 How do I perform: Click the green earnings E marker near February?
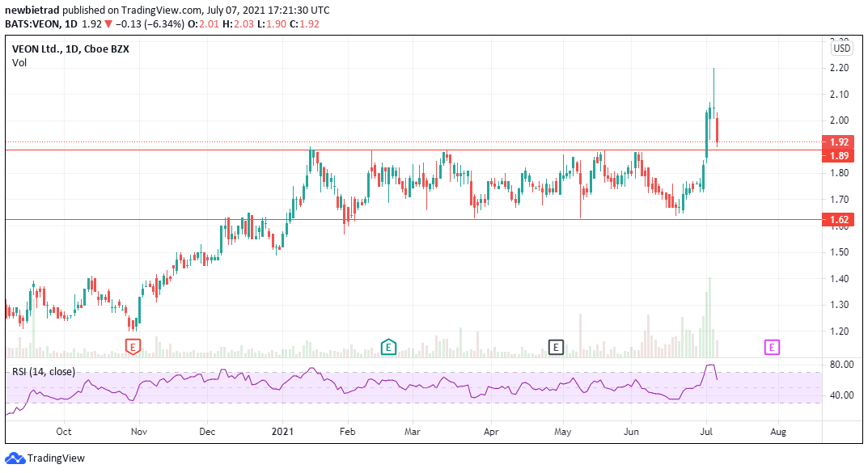388,347
